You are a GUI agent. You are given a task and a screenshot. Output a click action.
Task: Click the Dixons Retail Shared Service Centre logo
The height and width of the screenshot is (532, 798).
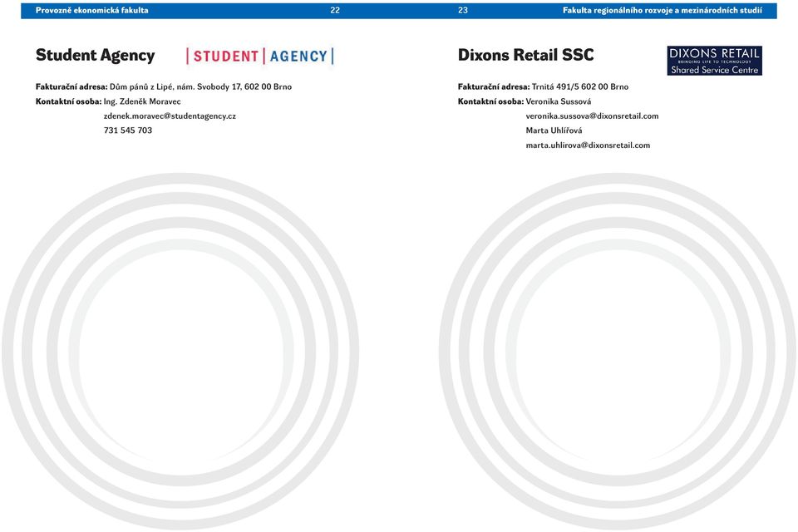tap(715, 61)
